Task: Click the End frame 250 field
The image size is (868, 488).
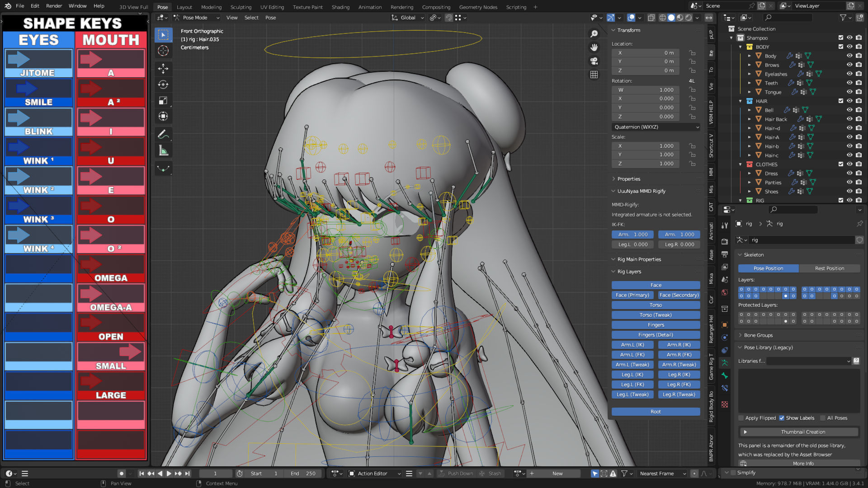Action: (x=303, y=474)
